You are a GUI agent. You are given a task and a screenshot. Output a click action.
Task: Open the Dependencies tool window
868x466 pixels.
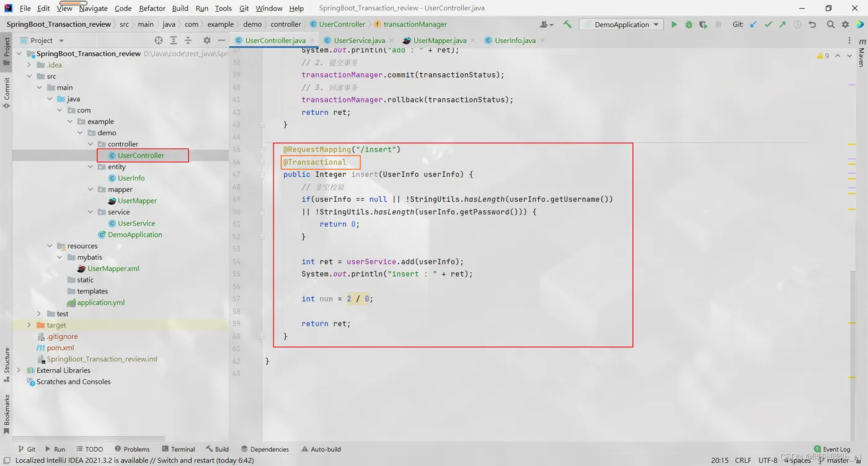click(265, 449)
